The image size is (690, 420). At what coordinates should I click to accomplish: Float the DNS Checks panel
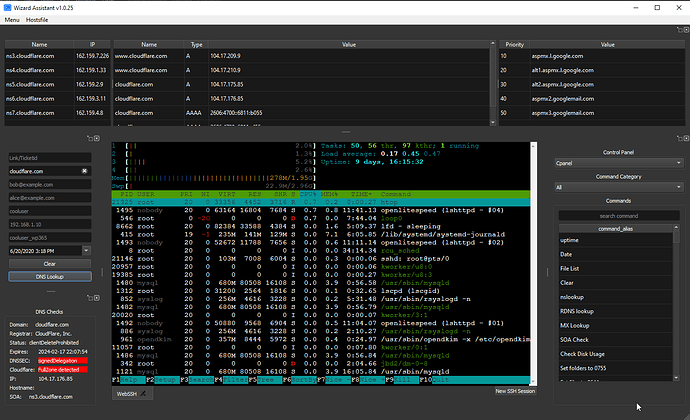click(90, 298)
